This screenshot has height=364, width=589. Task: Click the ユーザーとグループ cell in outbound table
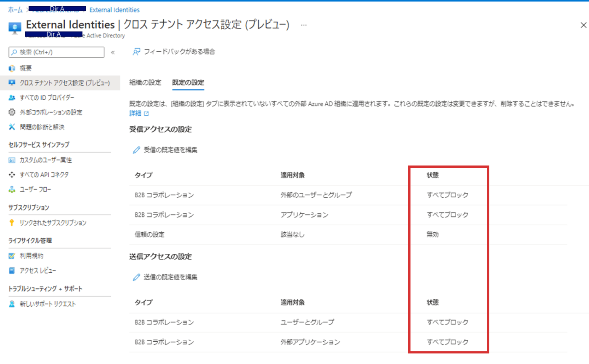click(x=307, y=322)
